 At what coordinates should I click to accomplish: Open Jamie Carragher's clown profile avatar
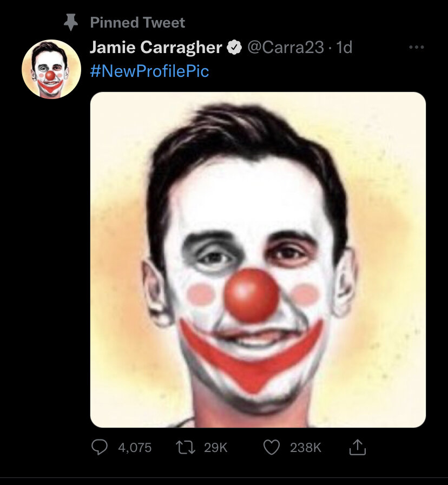coord(51,69)
